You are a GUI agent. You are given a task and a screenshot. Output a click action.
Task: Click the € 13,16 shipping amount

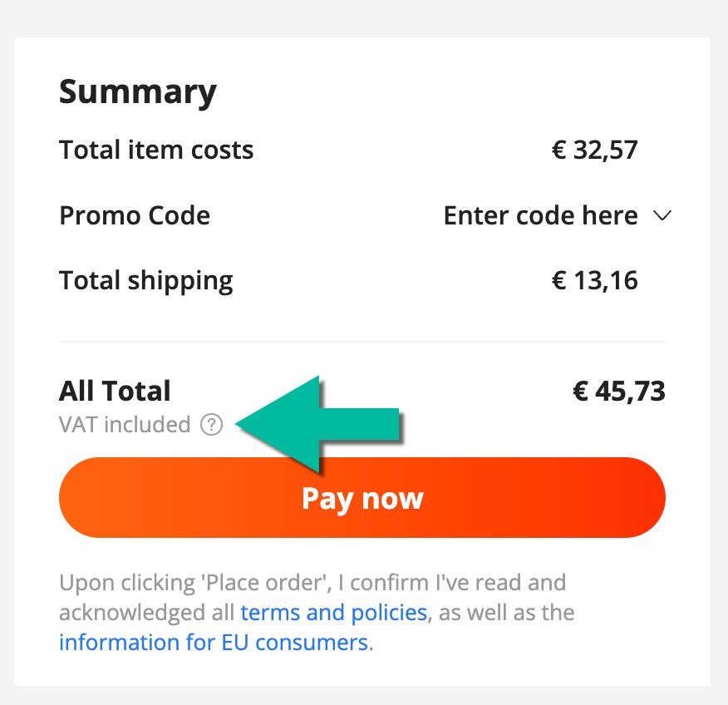pyautogui.click(x=595, y=280)
